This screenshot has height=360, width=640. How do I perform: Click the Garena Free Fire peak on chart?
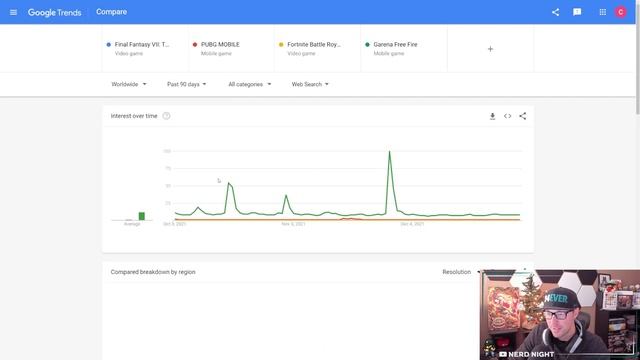[x=389, y=152]
